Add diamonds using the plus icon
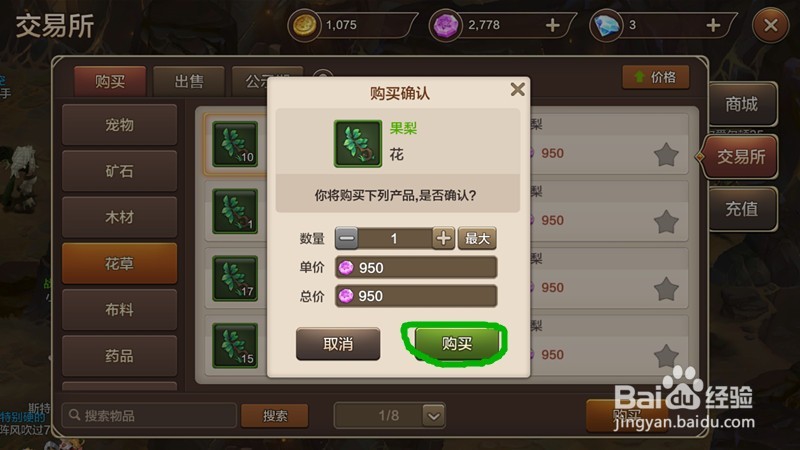800x450 pixels. pyautogui.click(x=713, y=25)
